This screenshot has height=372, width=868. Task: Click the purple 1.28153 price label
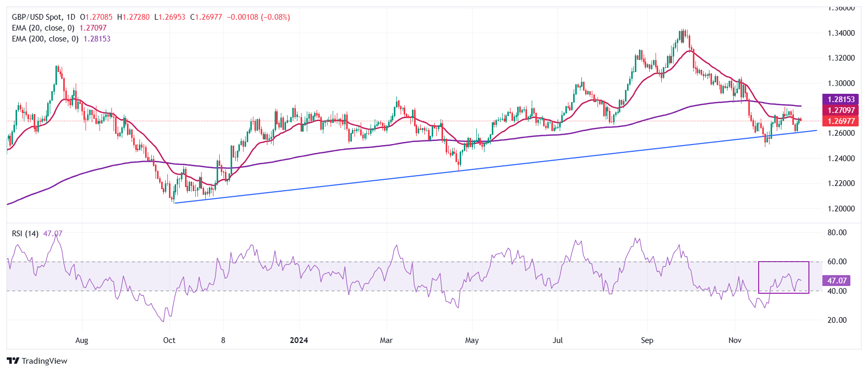(841, 99)
